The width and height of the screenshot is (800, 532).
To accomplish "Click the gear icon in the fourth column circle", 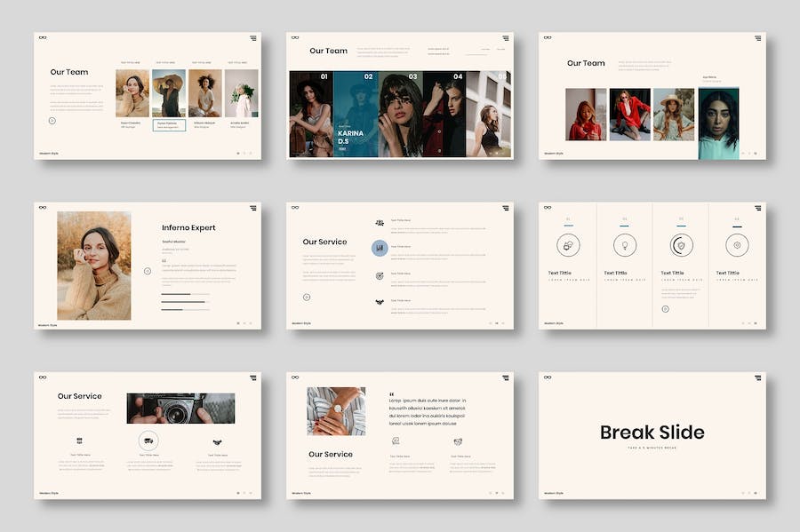I will 737,245.
